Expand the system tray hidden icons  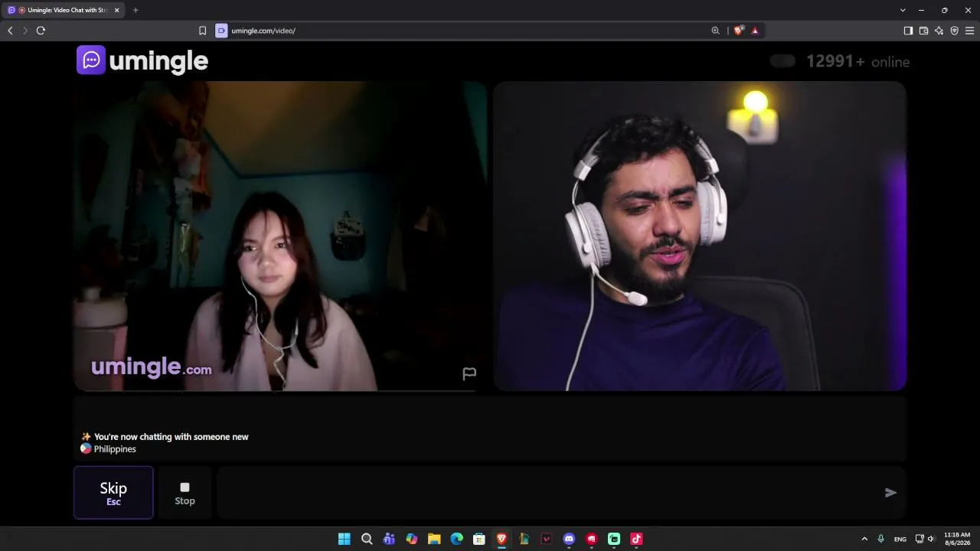[864, 539]
